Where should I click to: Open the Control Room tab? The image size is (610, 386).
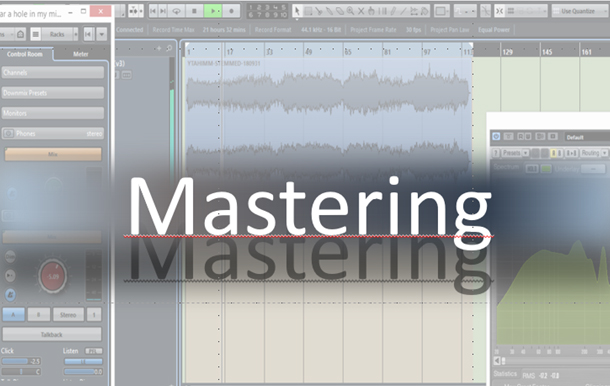click(x=25, y=54)
